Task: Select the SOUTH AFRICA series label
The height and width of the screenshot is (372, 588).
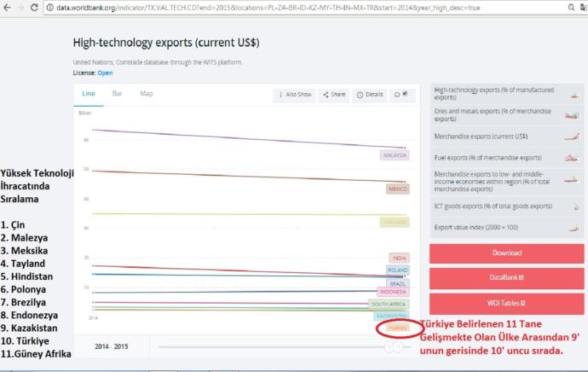Action: [389, 304]
